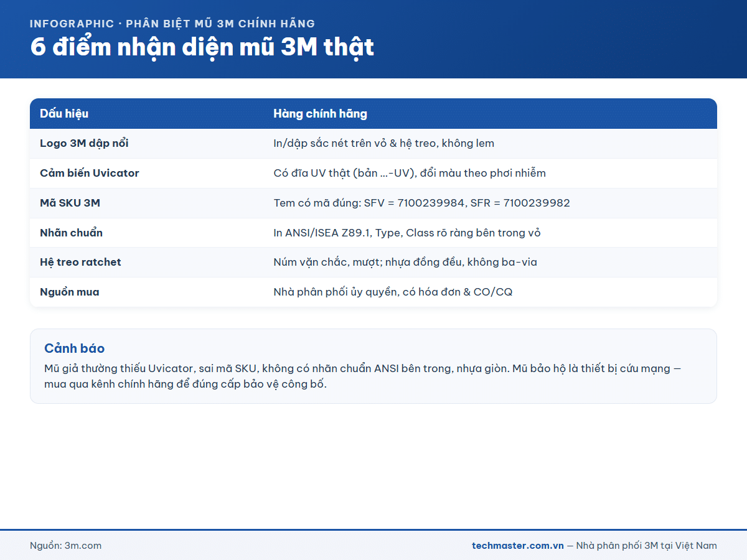Click the footer source 'Nguồn: 3m.com'
The width and height of the screenshot is (747, 560).
(65, 546)
